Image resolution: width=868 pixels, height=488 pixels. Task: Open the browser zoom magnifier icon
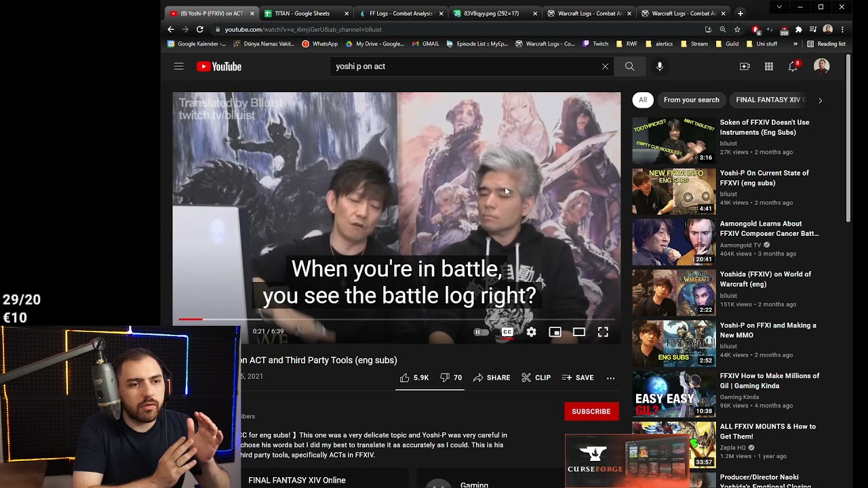(x=722, y=29)
